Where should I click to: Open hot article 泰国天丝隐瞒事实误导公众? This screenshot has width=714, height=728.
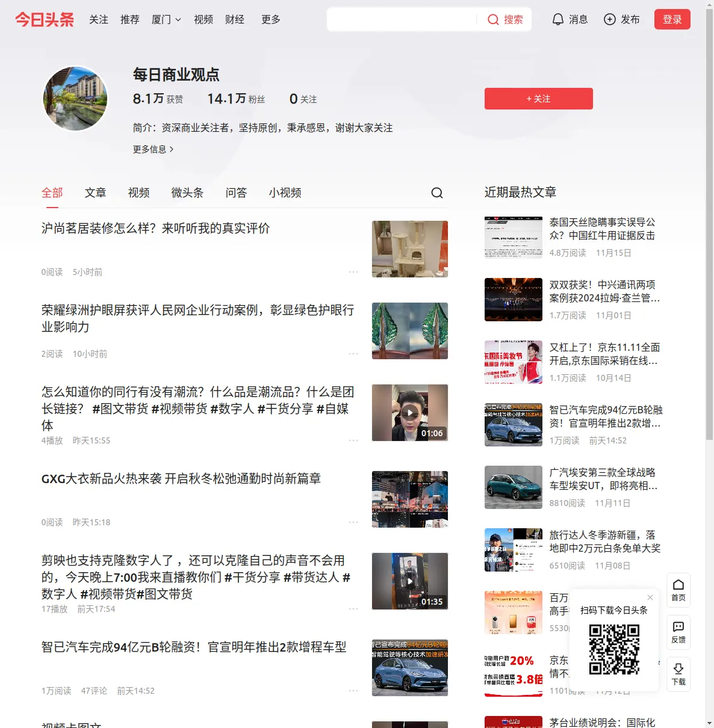[602, 229]
